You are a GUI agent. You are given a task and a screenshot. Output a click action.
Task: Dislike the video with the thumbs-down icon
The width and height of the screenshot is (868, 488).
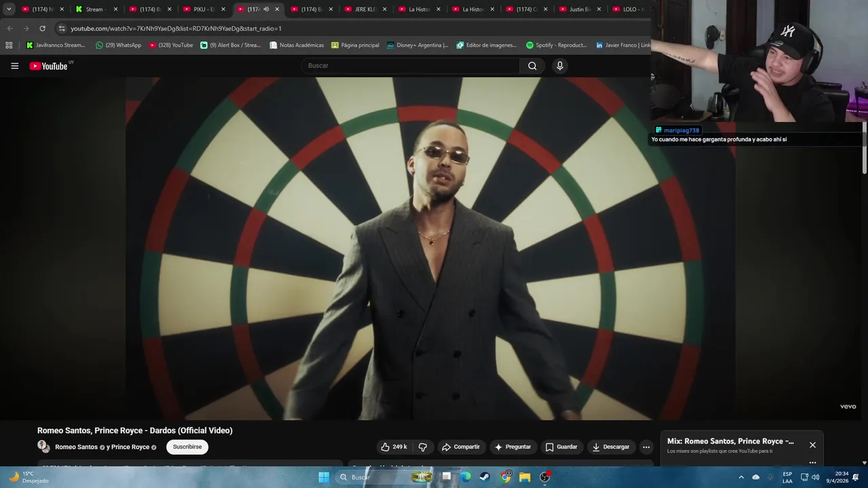click(422, 447)
